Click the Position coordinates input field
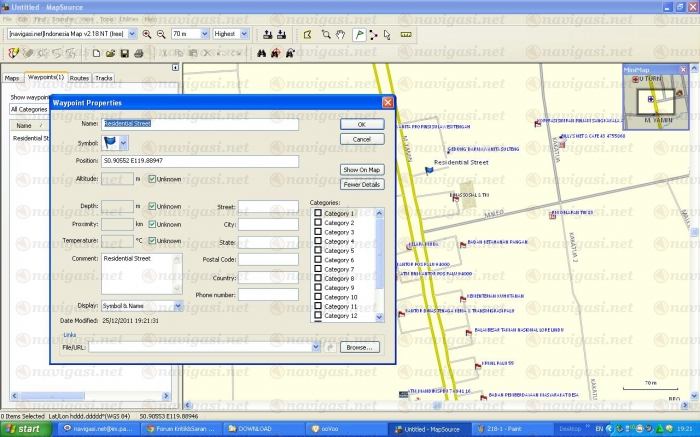 coord(200,161)
